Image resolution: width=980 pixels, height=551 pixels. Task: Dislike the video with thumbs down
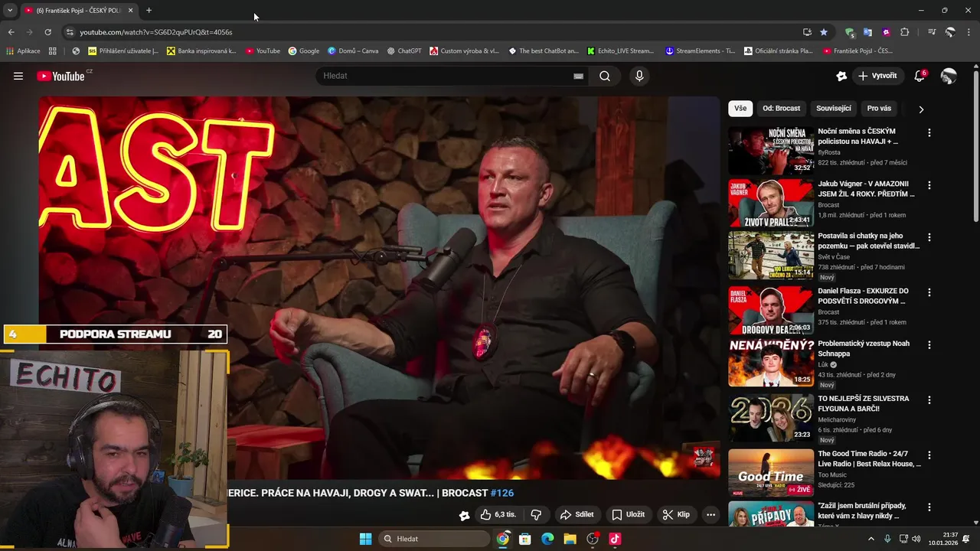tap(536, 514)
